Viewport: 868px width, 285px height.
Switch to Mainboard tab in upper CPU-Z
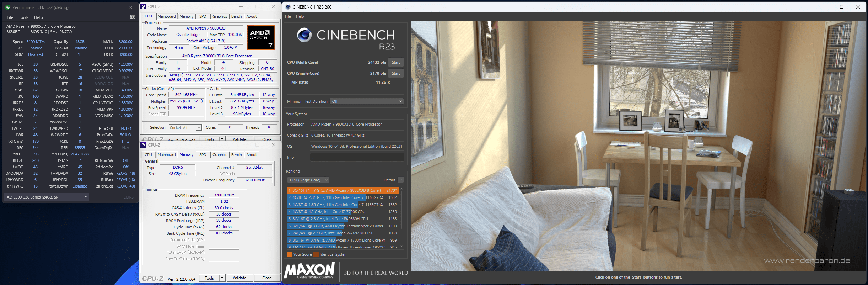(x=167, y=16)
